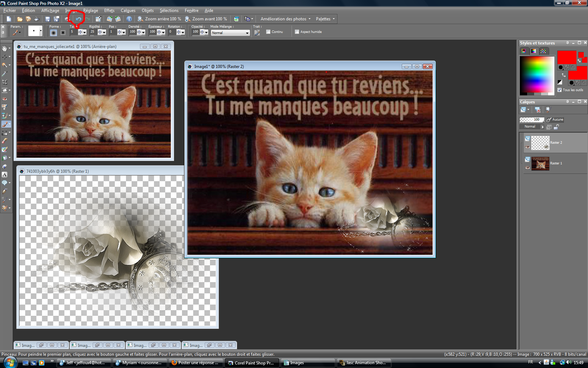Click the Taille value field

(73, 32)
